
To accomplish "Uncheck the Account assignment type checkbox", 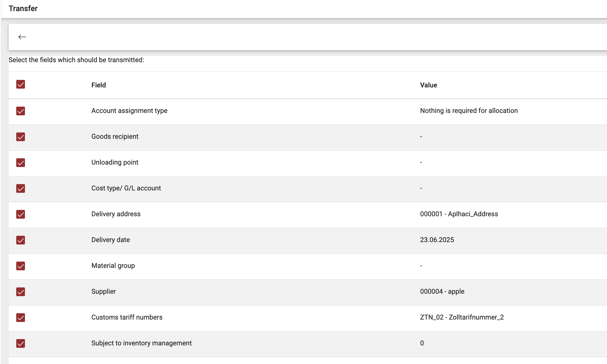I will tap(20, 111).
